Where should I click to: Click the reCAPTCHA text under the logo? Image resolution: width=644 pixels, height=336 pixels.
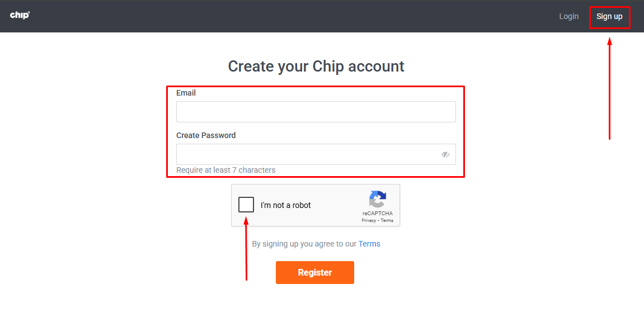pyautogui.click(x=378, y=214)
